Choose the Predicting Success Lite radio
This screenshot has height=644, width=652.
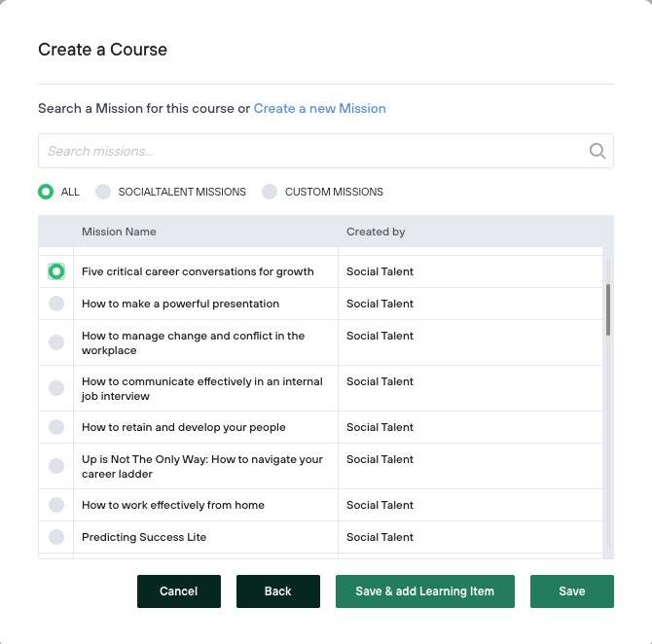pos(56,537)
